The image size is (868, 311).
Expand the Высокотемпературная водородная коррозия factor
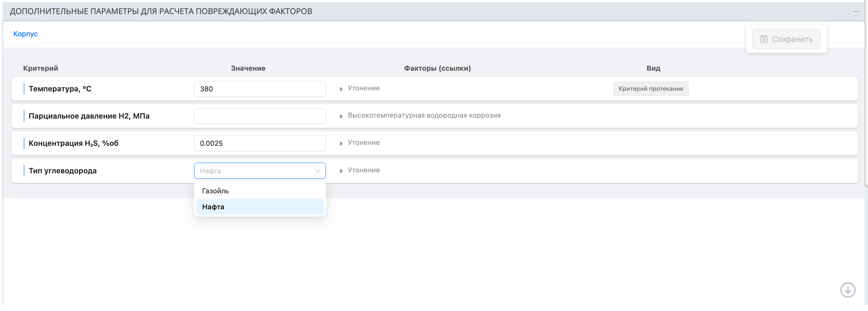424,115
